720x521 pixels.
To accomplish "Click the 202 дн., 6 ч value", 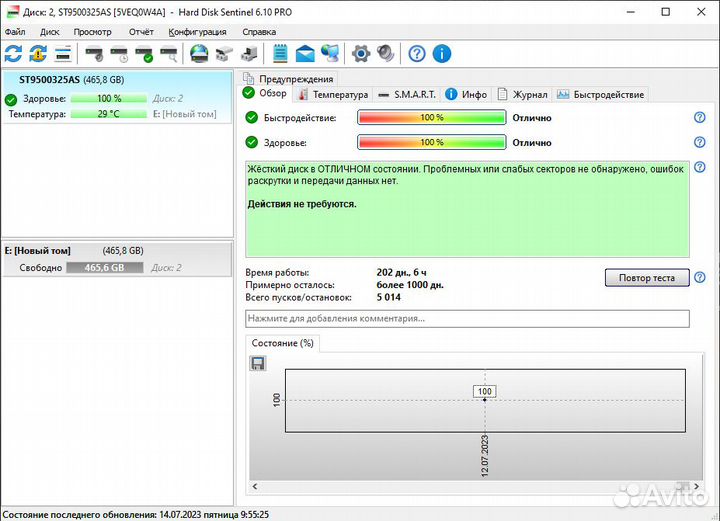I will click(401, 273).
